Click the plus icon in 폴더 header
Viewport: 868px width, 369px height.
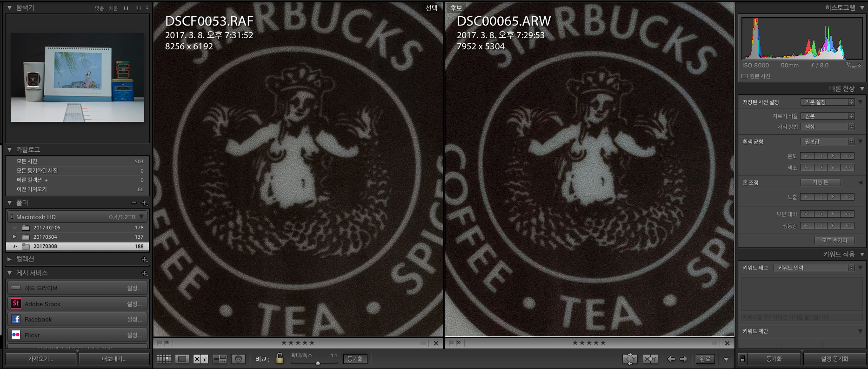coord(144,203)
